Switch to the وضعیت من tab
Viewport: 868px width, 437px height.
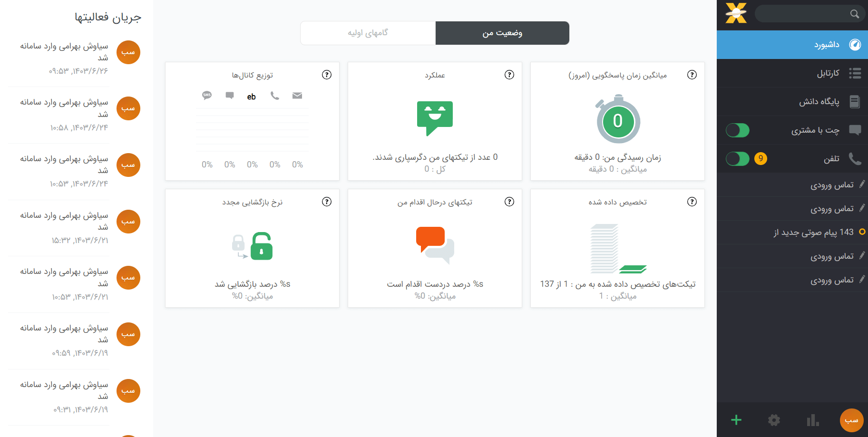coord(502,33)
